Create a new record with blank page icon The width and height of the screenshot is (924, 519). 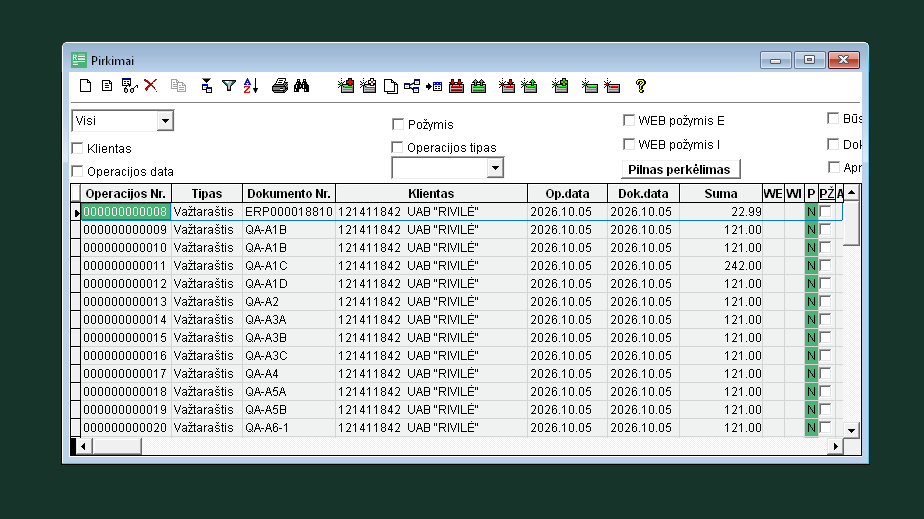(x=85, y=86)
